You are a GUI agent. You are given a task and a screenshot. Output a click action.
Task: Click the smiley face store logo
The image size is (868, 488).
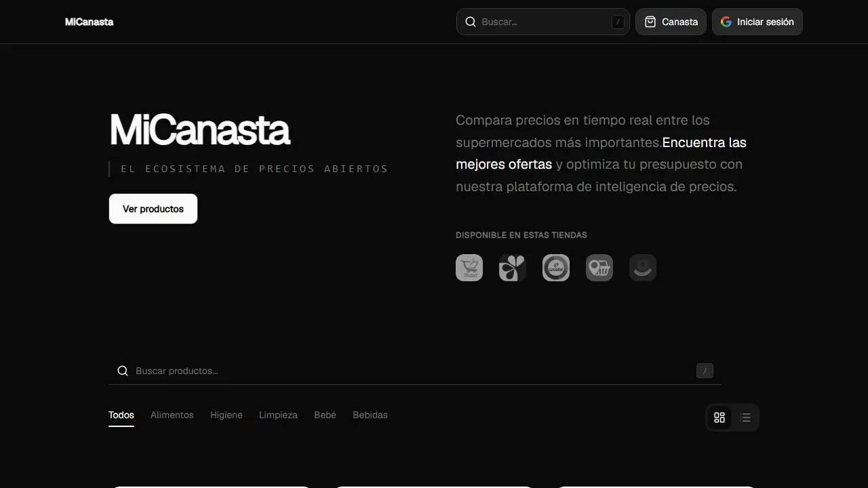643,268
